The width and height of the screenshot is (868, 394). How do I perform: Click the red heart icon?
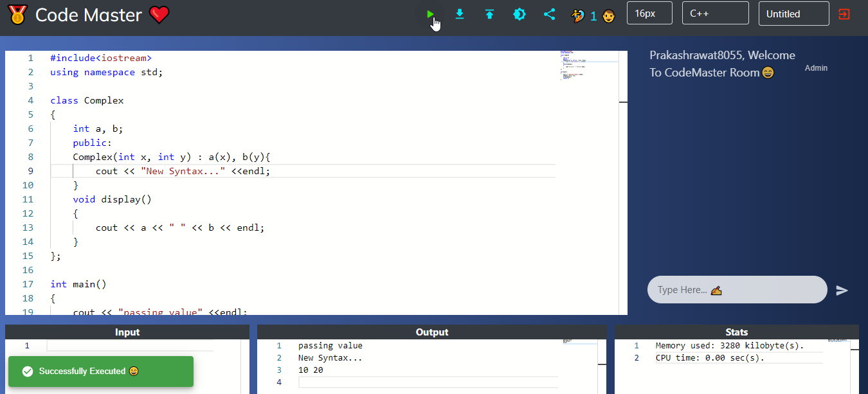[x=159, y=15]
